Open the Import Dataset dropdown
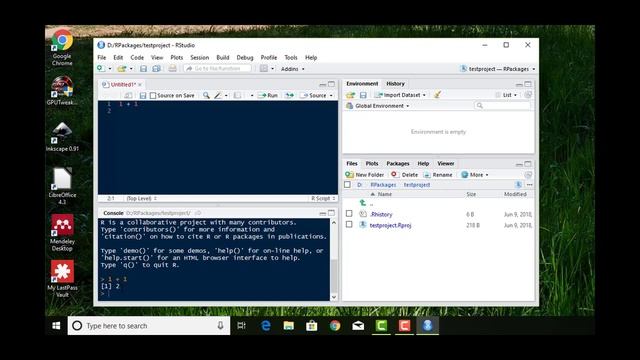640x360 pixels. [400, 95]
